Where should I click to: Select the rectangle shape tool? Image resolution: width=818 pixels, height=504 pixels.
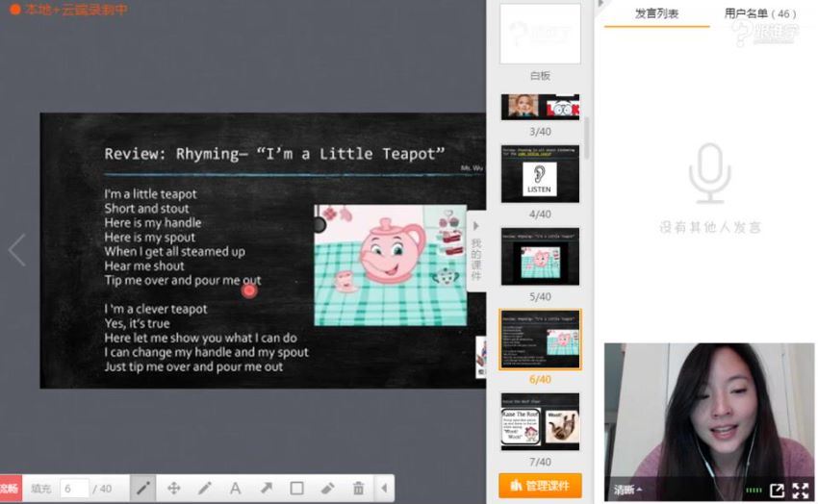click(x=296, y=489)
